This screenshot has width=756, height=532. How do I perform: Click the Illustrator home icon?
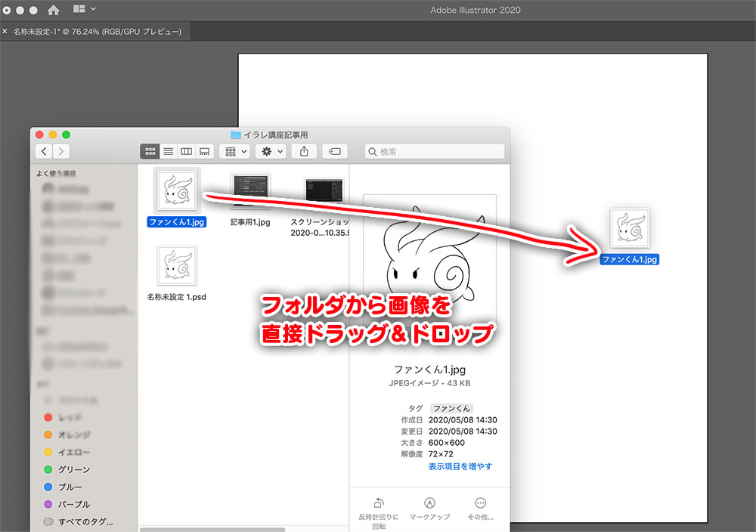point(53,10)
